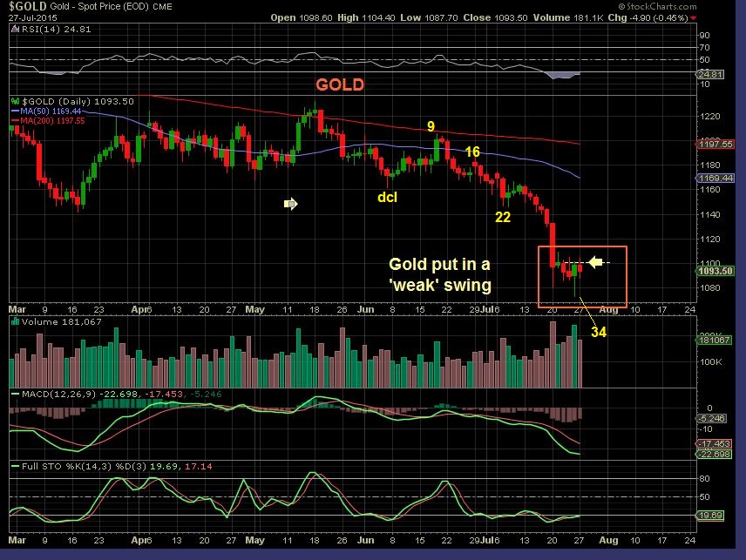
Task: Select the RSI indicator icon beside RSI(14)
Action: [x=14, y=27]
